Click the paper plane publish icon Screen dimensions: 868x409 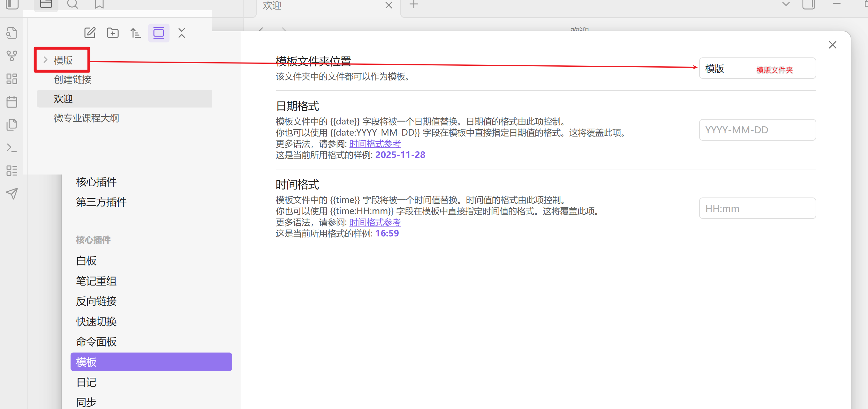(x=12, y=194)
